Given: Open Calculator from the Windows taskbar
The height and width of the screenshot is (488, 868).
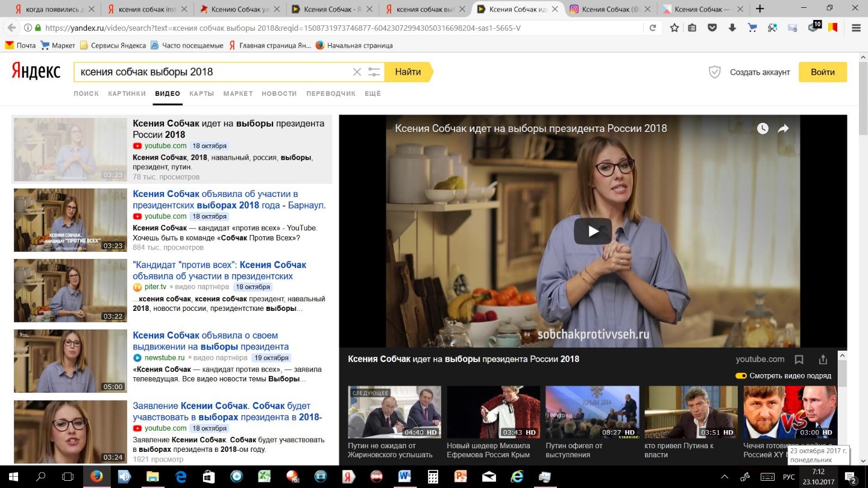Looking at the screenshot, I should tap(433, 477).
